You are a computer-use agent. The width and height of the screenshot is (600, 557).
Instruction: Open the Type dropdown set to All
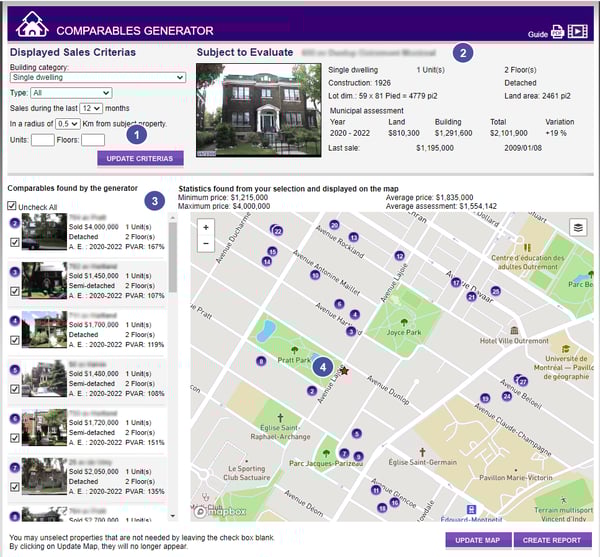(x=71, y=93)
